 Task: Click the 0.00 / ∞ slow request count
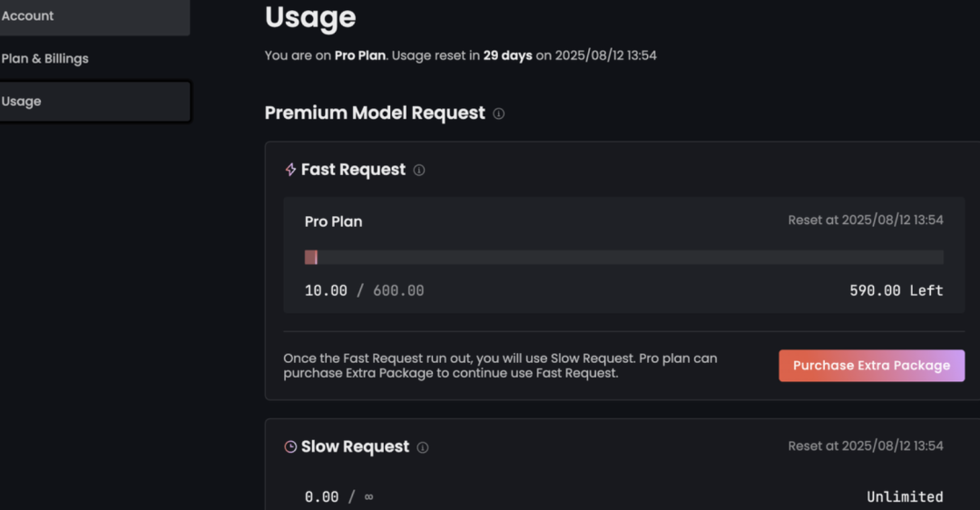point(338,496)
